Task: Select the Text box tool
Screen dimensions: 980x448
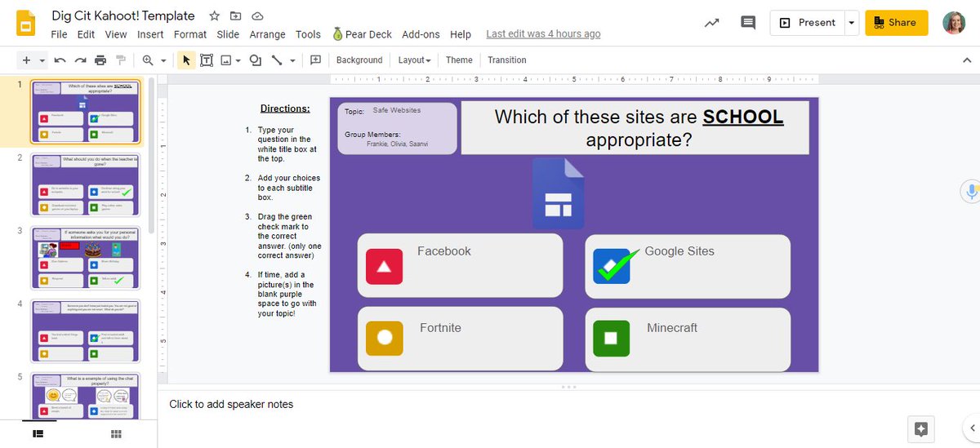Action: point(207,60)
